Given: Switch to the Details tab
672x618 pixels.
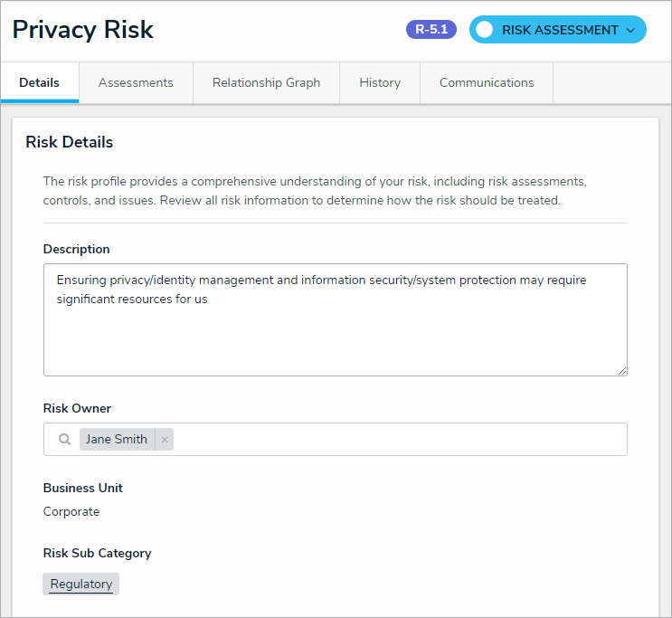Looking at the screenshot, I should pyautogui.click(x=39, y=82).
